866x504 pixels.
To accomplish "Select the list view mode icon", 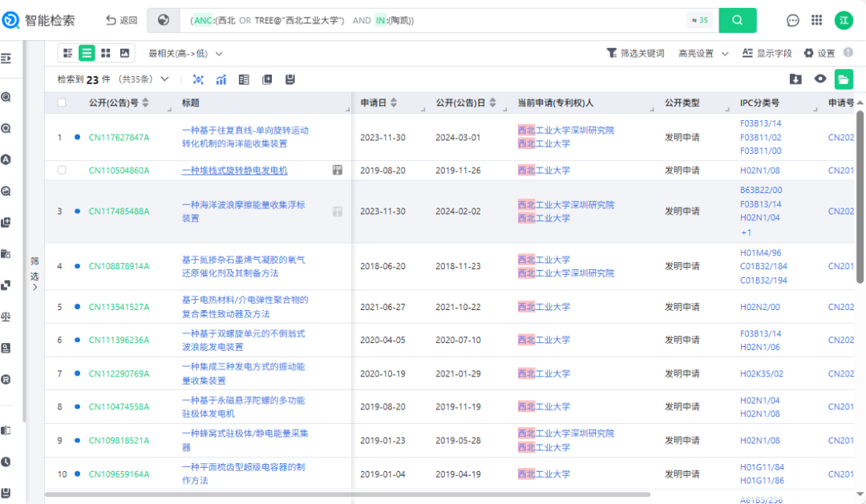I will click(87, 53).
